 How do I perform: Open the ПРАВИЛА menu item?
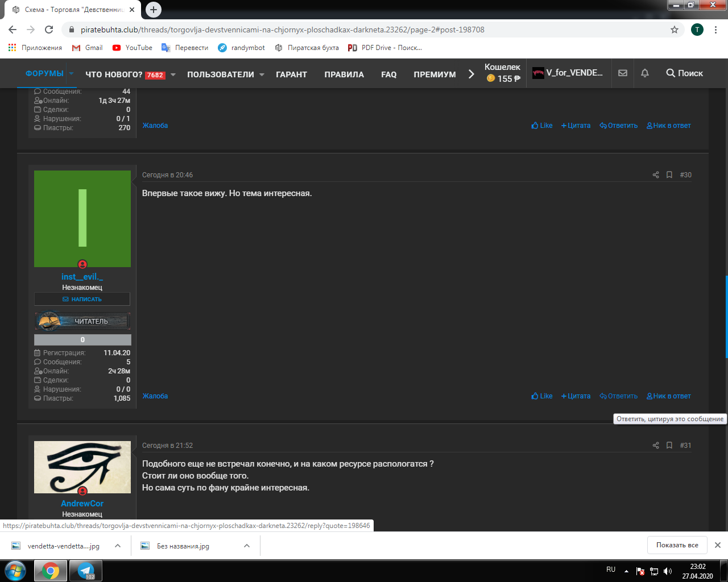point(344,74)
